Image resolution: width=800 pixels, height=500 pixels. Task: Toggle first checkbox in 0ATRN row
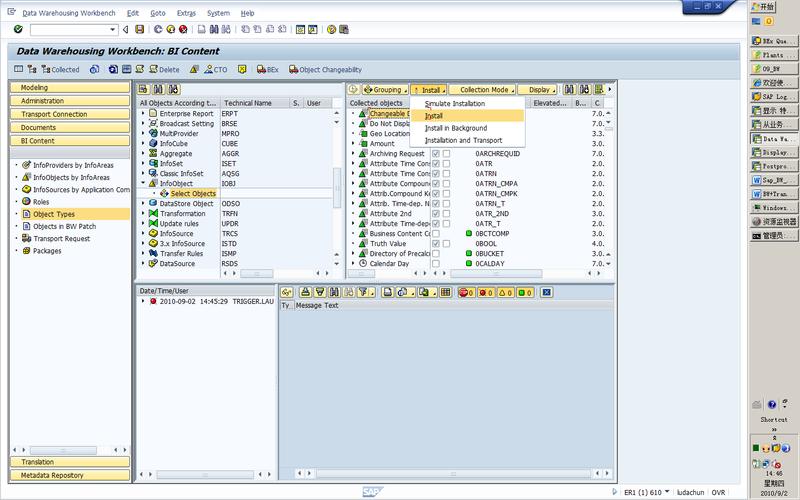click(436, 173)
